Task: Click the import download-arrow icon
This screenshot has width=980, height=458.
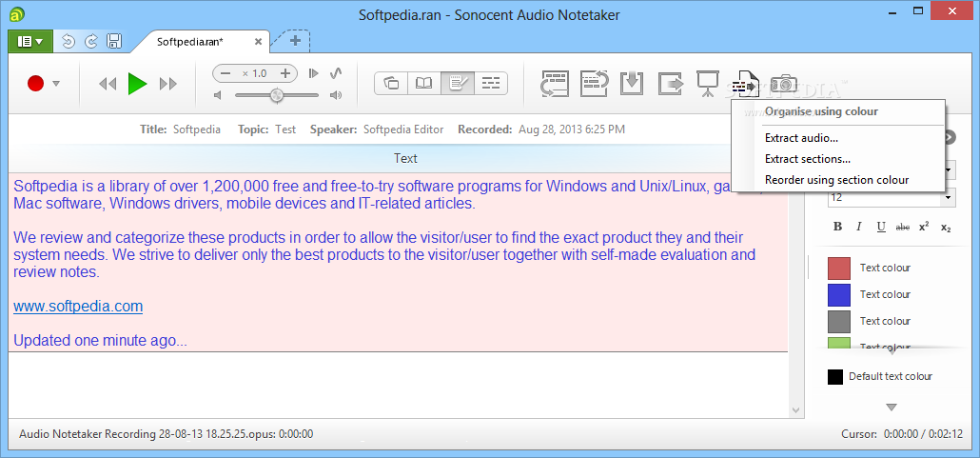Action: (x=632, y=83)
